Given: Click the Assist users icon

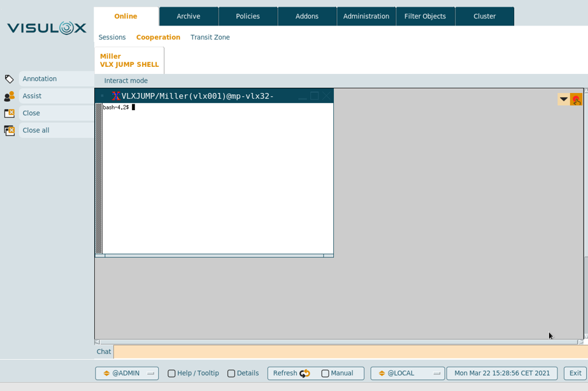Looking at the screenshot, I should 9,96.
